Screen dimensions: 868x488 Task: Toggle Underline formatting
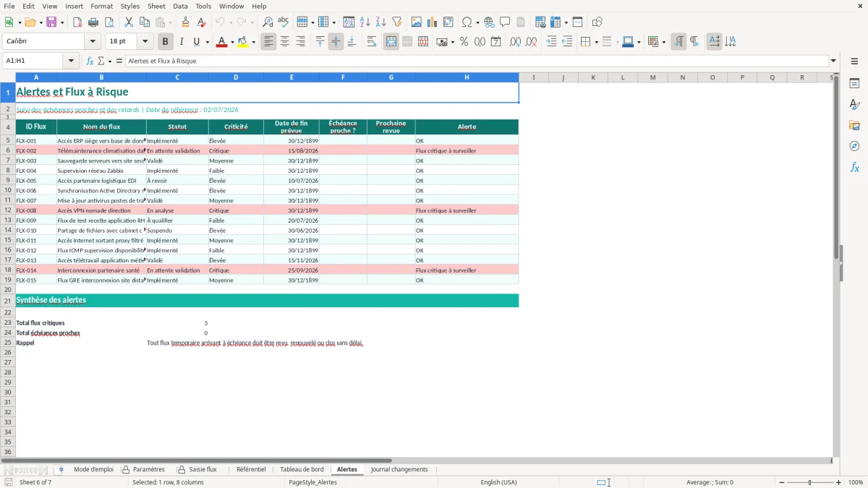[196, 42]
